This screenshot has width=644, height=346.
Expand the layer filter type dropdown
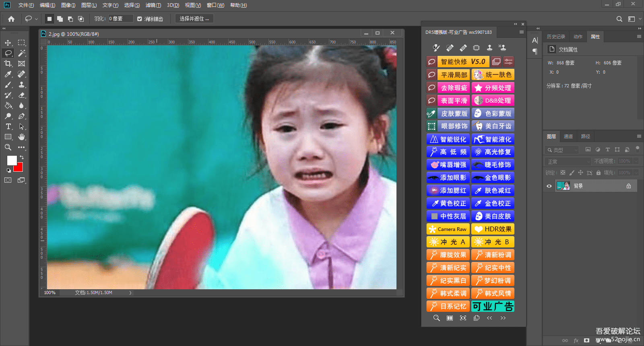pyautogui.click(x=562, y=150)
